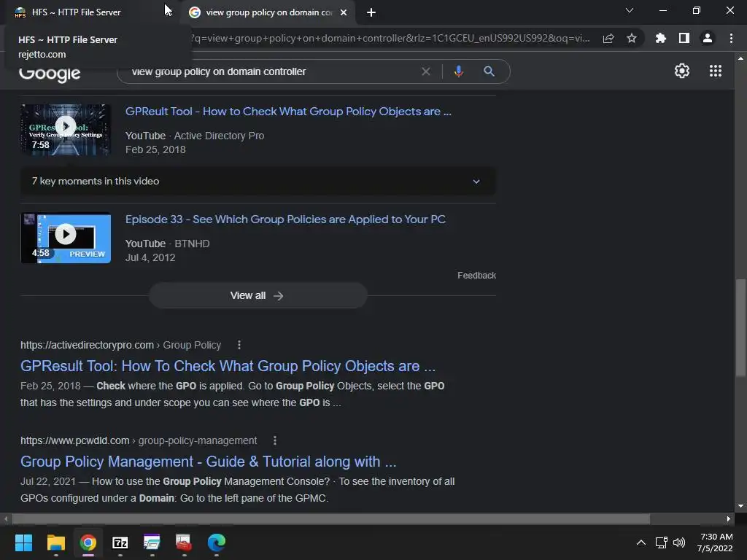Click the activedirectorypro.com URL breadcrumb
The height and width of the screenshot is (560, 747).
[x=120, y=345]
